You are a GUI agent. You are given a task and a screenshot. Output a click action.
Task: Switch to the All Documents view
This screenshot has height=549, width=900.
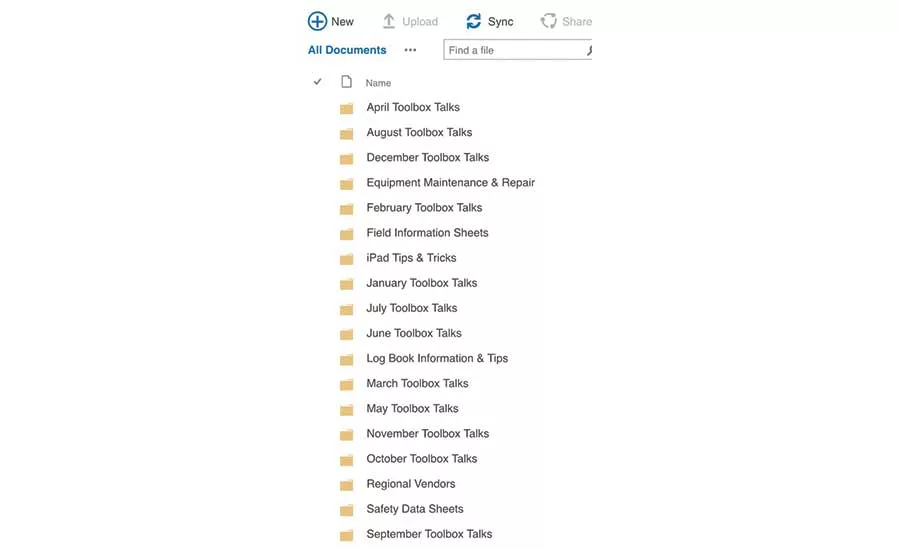347,50
